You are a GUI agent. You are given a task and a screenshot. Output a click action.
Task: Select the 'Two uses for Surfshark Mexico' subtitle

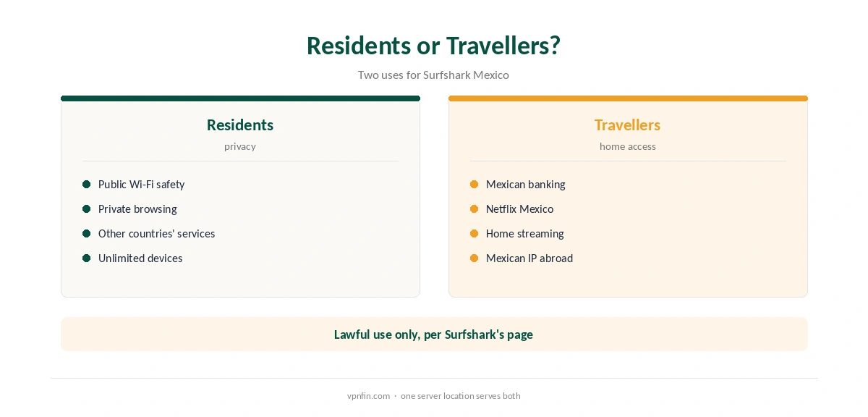tap(433, 75)
